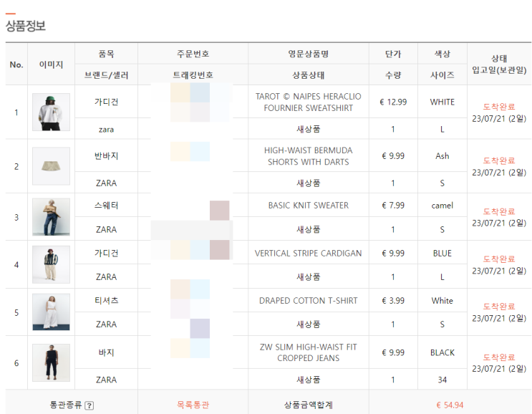Open the black cropped jeans thumbnail
This screenshot has height=414, width=532.
[52, 362]
